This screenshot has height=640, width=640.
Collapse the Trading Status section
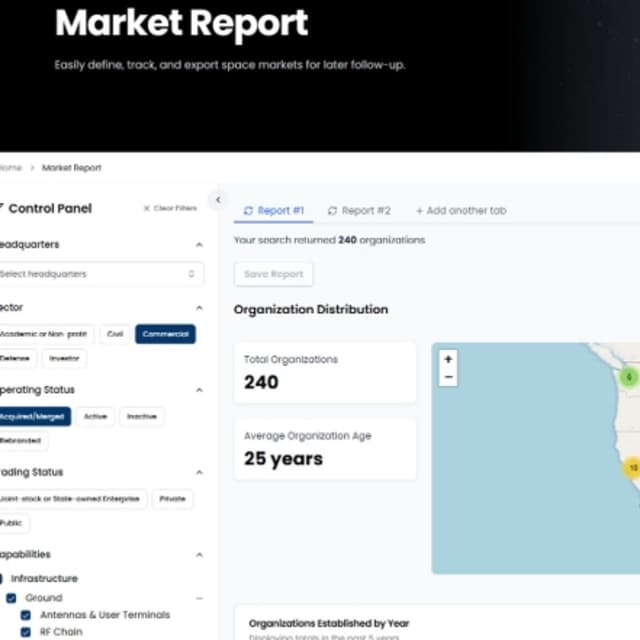pyautogui.click(x=199, y=472)
